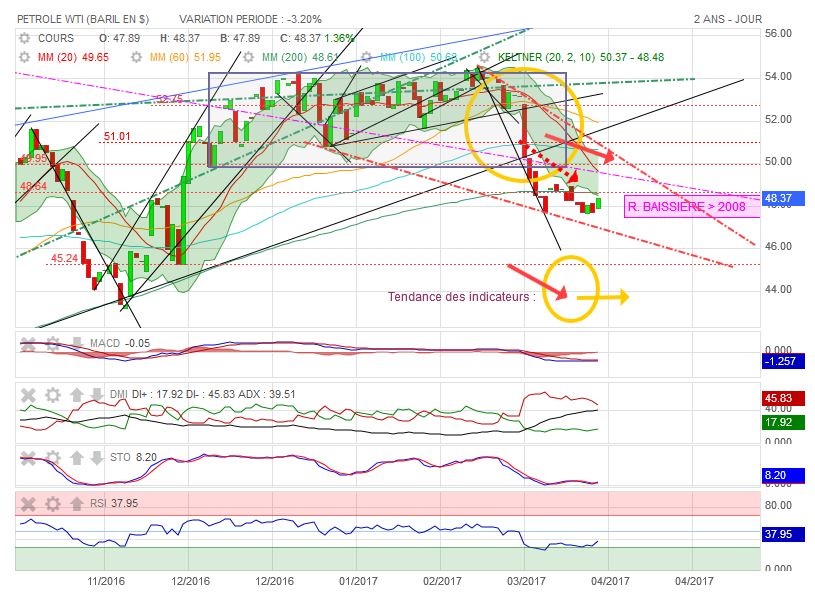Open settings gear for MM (20)
815x598 pixels.
pos(24,57)
